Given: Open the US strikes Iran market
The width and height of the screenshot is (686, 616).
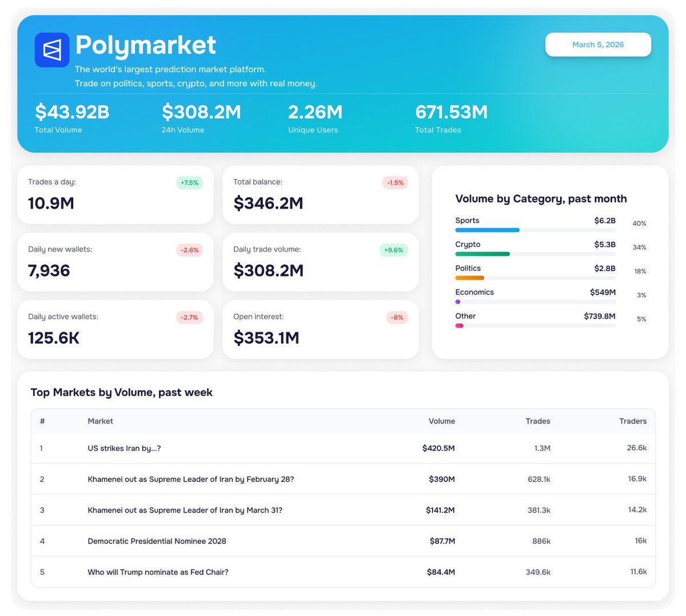Looking at the screenshot, I should 123,448.
